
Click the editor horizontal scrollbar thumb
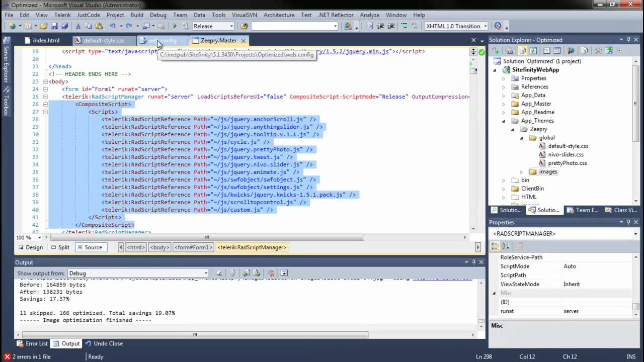tap(207, 237)
